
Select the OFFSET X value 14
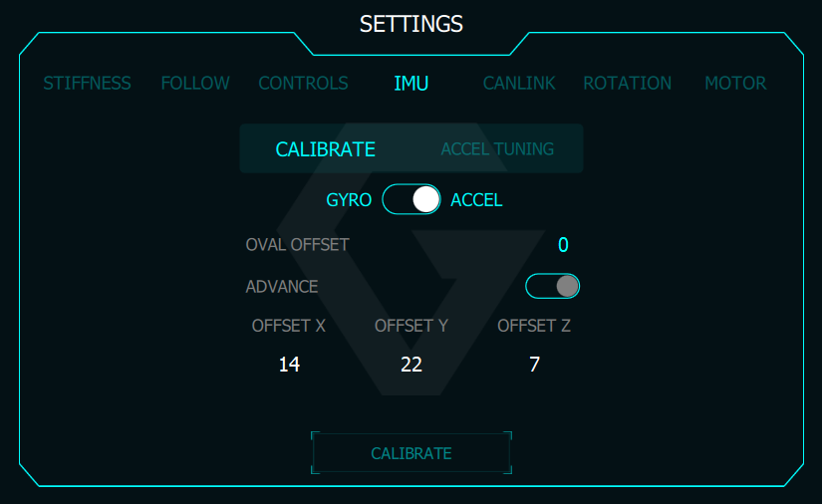(x=289, y=365)
